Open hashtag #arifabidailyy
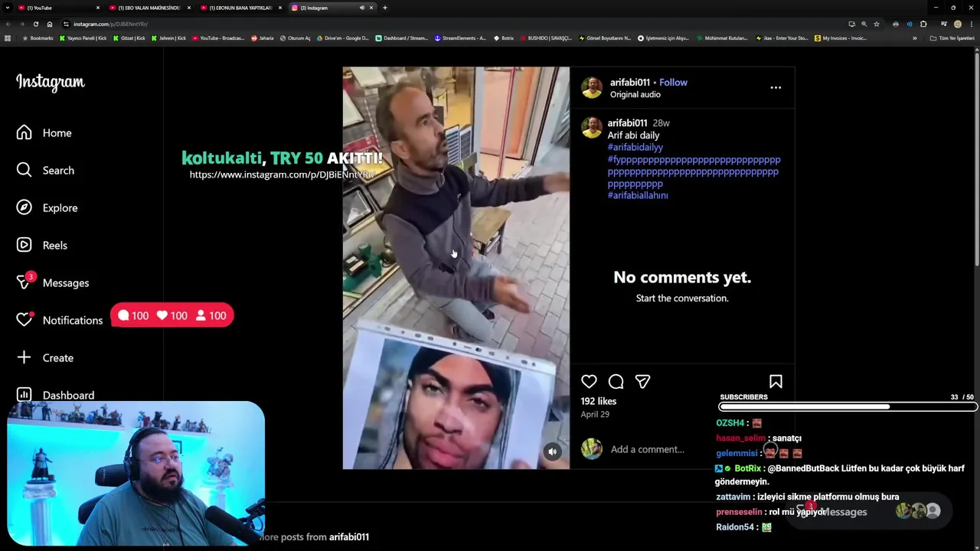Screen dimensions: 980x551 (635, 148)
